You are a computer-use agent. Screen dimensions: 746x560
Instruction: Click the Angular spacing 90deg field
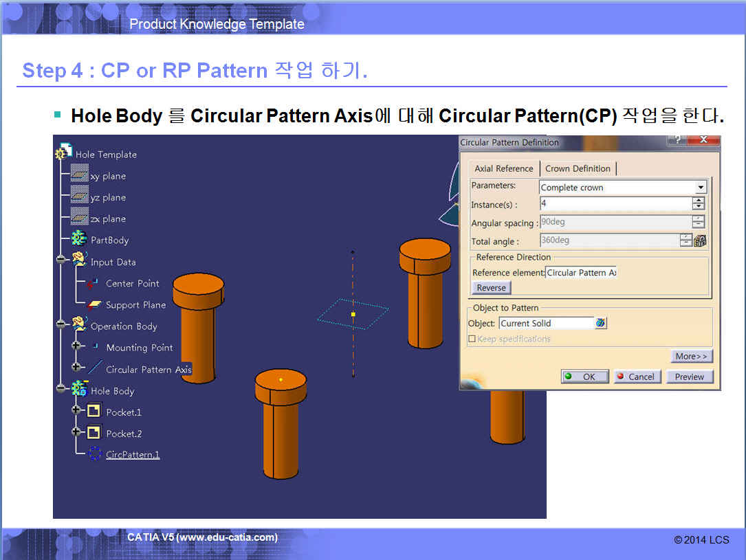(615, 221)
